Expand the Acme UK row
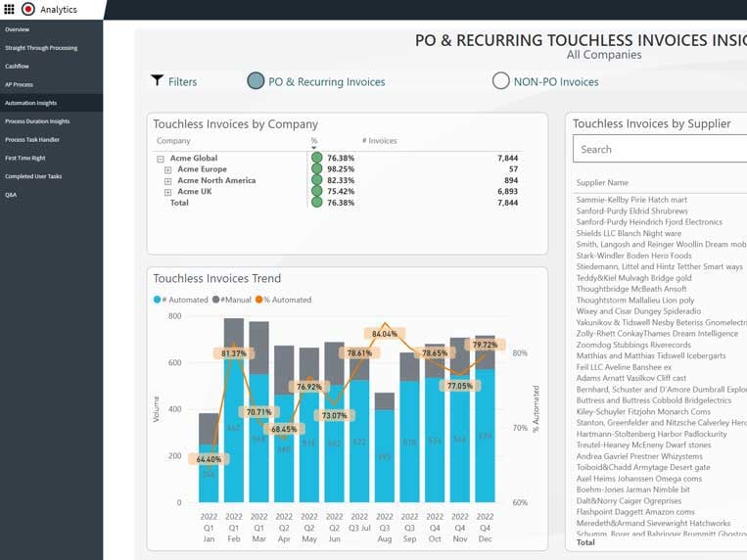 168,192
